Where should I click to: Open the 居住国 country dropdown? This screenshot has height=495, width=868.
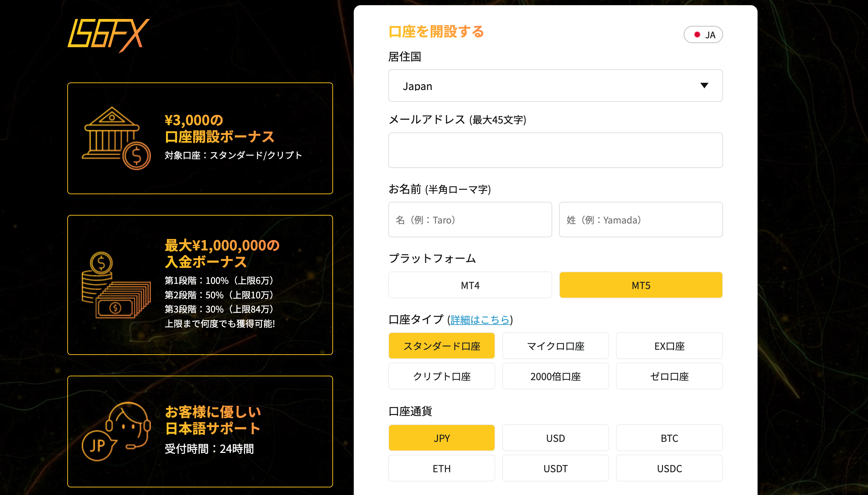coord(555,86)
